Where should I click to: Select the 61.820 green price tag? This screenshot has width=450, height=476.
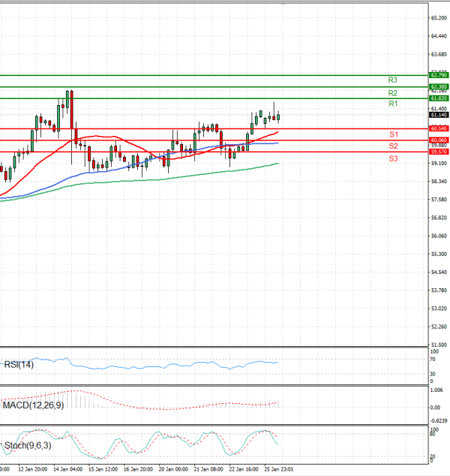click(439, 98)
